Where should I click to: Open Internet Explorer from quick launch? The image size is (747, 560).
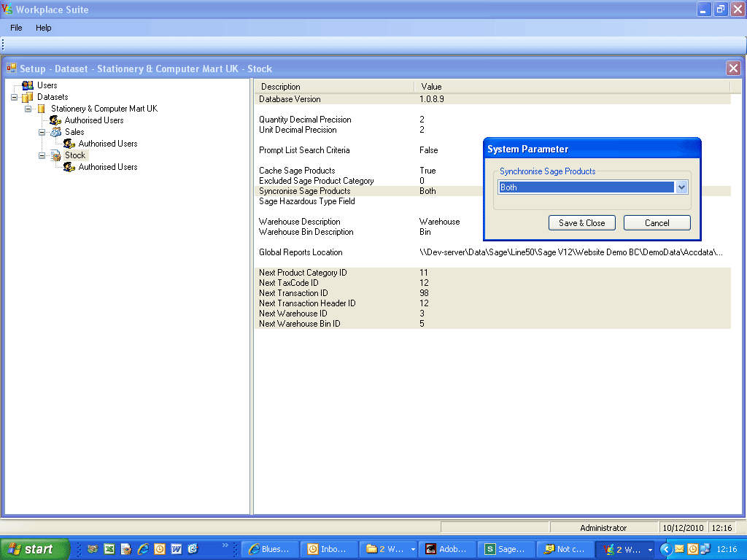point(143,549)
